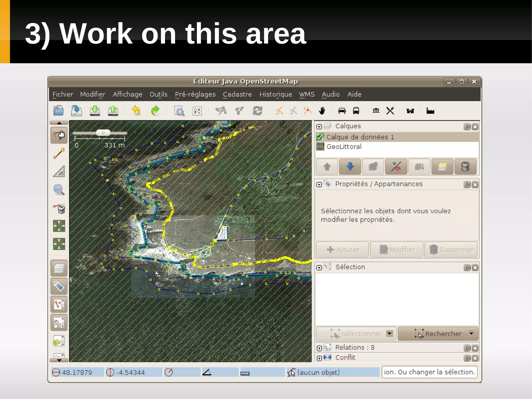Toggle visibility of Calque de données 1
The image size is (532, 399).
click(x=320, y=137)
